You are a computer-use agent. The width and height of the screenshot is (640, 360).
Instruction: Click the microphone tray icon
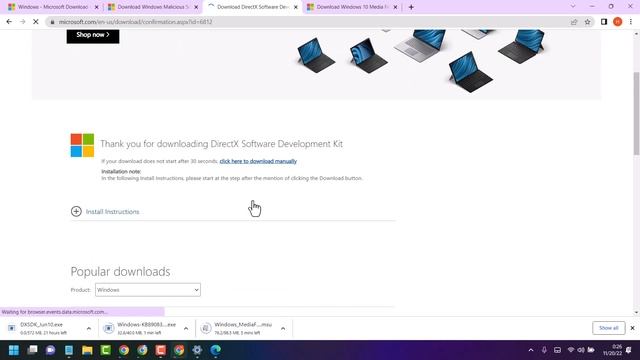coord(544,350)
